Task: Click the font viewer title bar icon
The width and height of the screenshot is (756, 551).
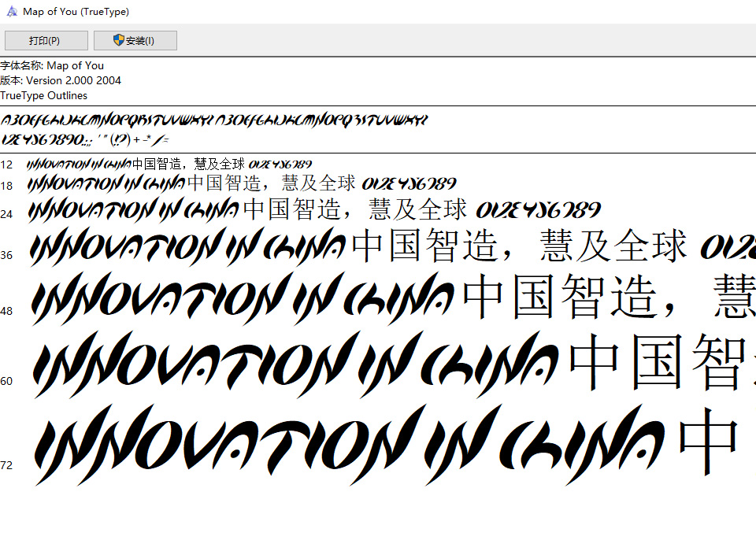Action: pos(12,12)
